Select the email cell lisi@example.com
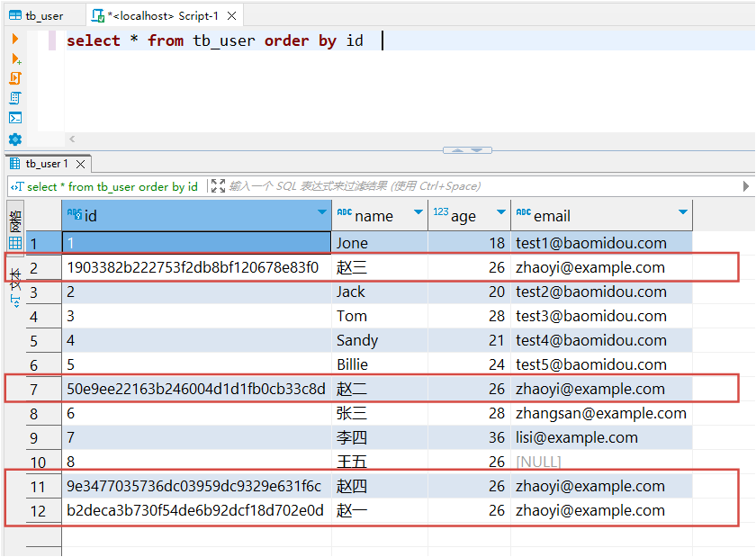Image resolution: width=756 pixels, height=557 pixels. click(x=601, y=438)
